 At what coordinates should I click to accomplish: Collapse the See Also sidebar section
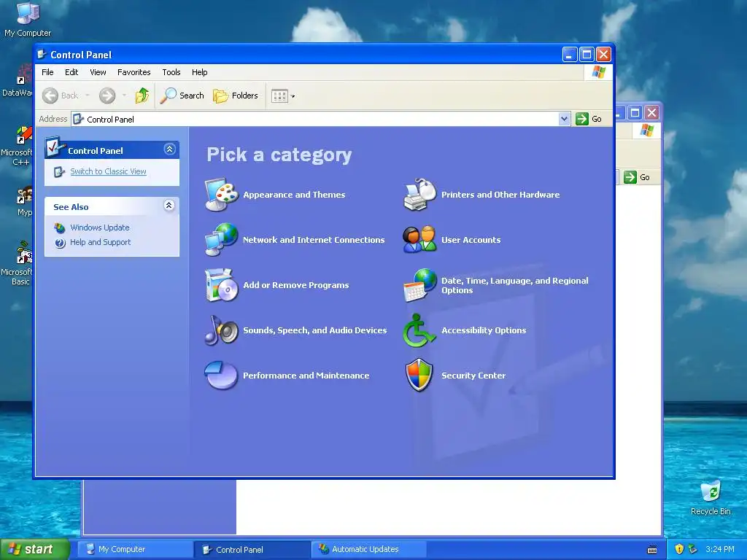tap(169, 205)
